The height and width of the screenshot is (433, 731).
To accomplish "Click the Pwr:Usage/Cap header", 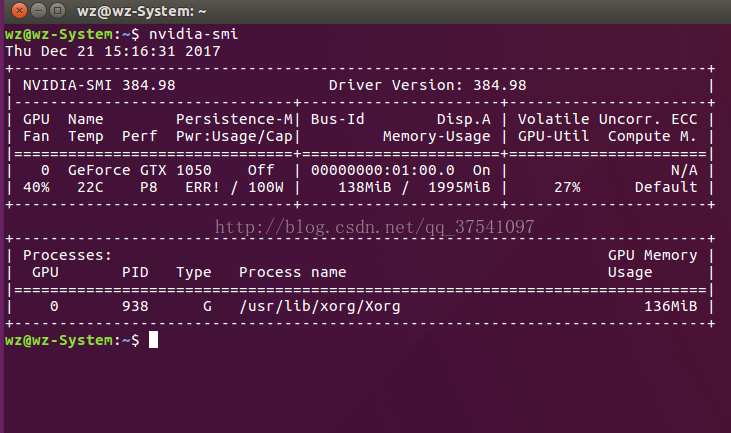I will click(234, 137).
